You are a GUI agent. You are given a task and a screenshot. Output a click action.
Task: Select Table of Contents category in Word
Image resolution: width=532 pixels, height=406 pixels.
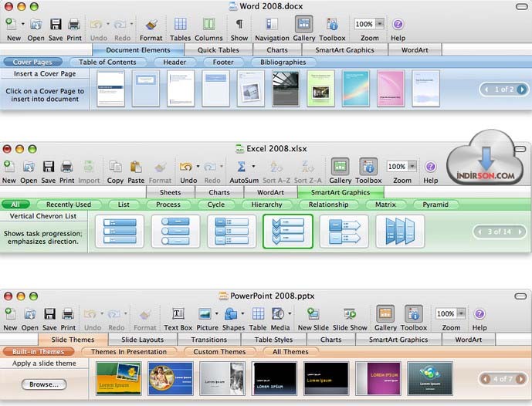(x=107, y=62)
